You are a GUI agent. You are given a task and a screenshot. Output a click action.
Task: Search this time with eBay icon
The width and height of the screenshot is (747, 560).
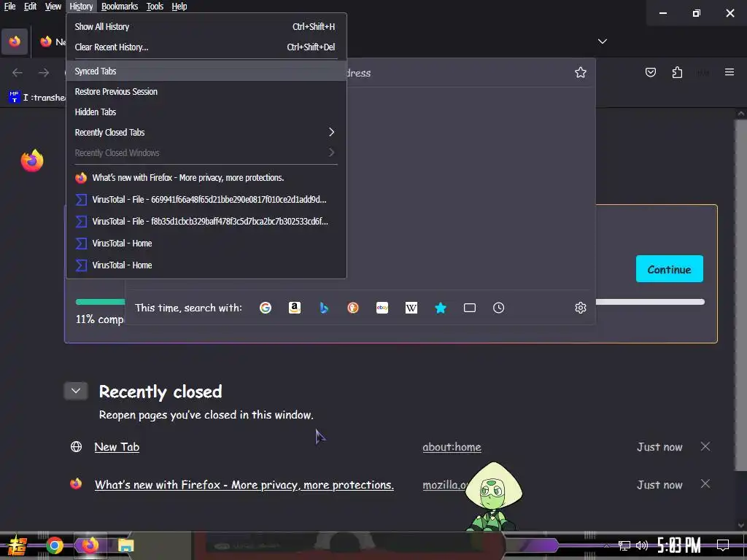[382, 308]
